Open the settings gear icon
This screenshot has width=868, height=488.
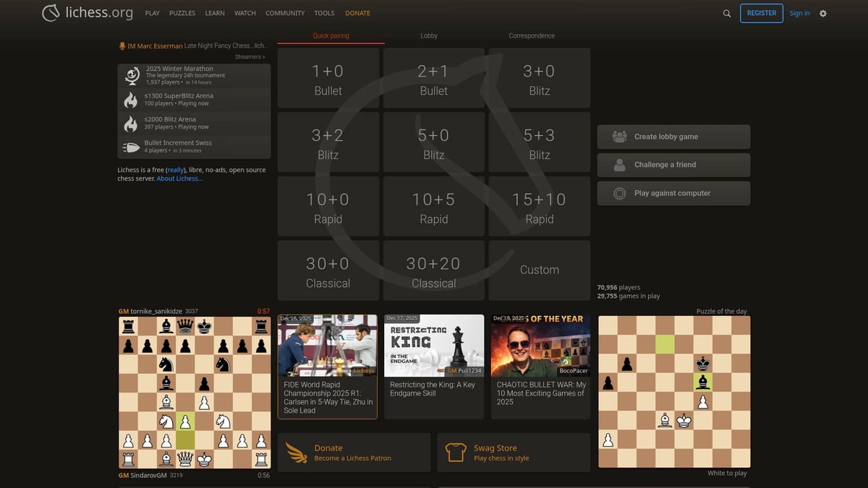pos(823,13)
